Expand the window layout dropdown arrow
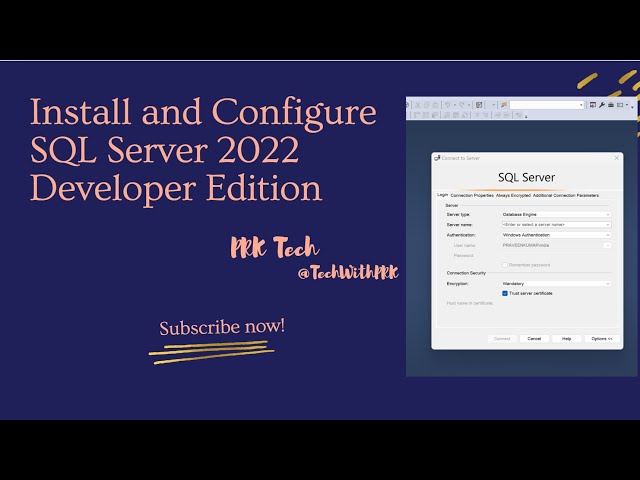Viewport: 640px width, 480px height. 627,105
